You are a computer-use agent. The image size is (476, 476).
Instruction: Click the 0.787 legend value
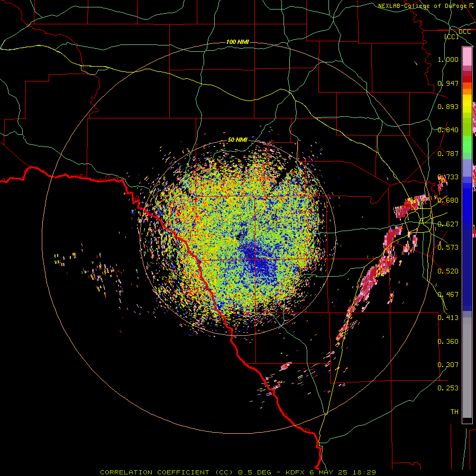448,153
